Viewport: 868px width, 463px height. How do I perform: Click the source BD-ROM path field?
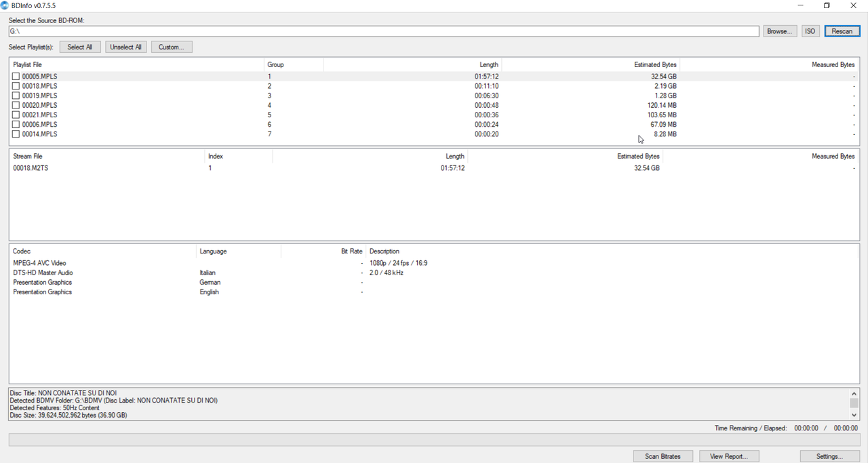click(384, 31)
